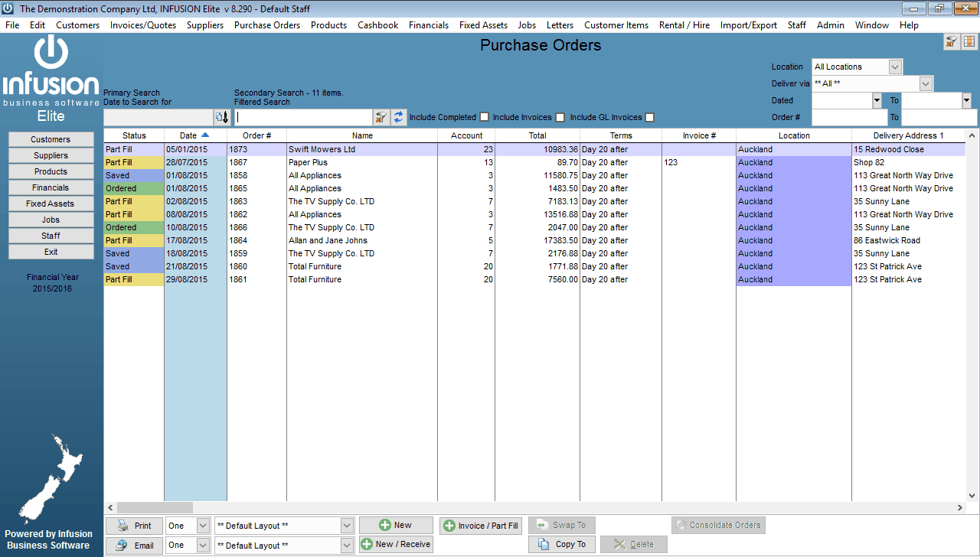Tick the Include GL Invoices checkbox
980x557 pixels.
pos(649,117)
